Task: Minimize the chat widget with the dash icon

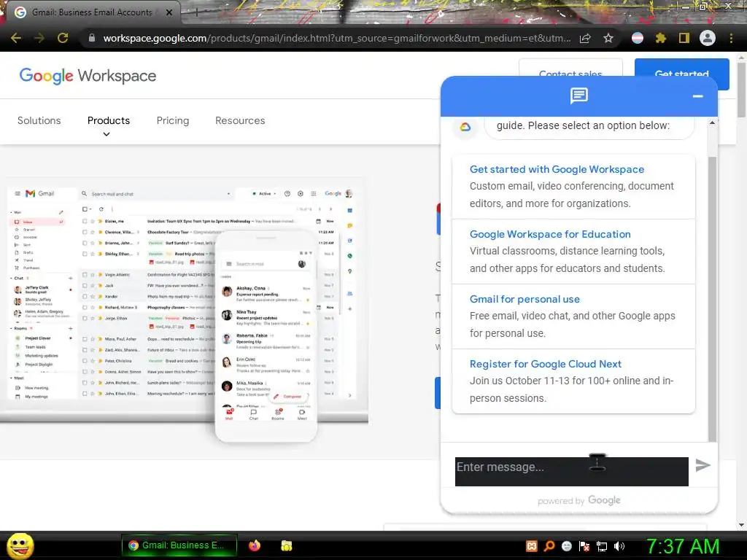Action: click(x=698, y=96)
